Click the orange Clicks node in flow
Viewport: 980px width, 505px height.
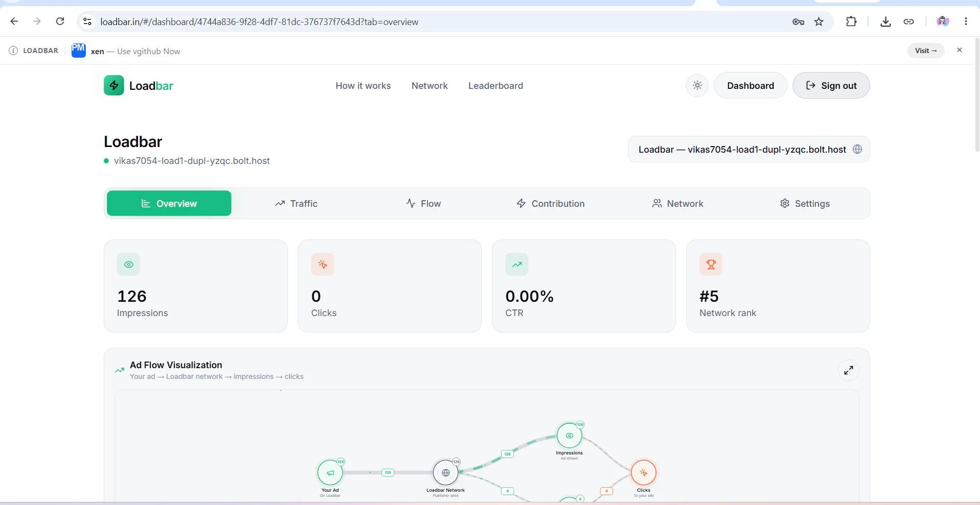[x=644, y=473]
